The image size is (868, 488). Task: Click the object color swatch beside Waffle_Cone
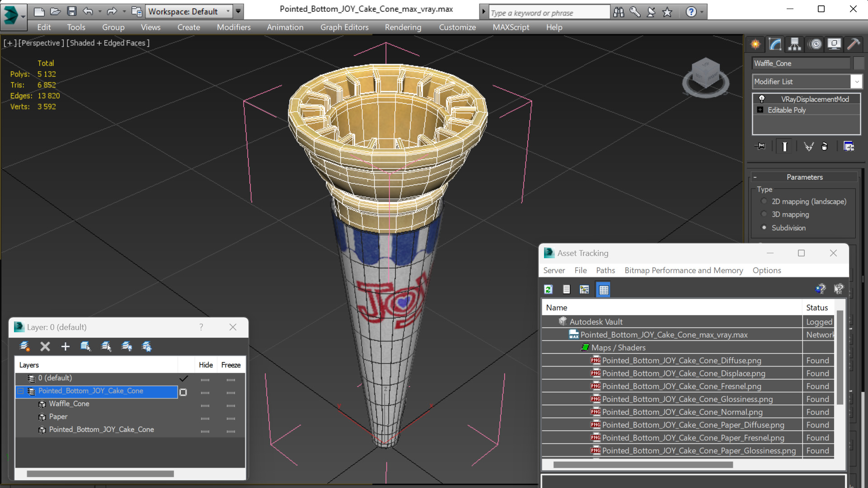point(859,63)
